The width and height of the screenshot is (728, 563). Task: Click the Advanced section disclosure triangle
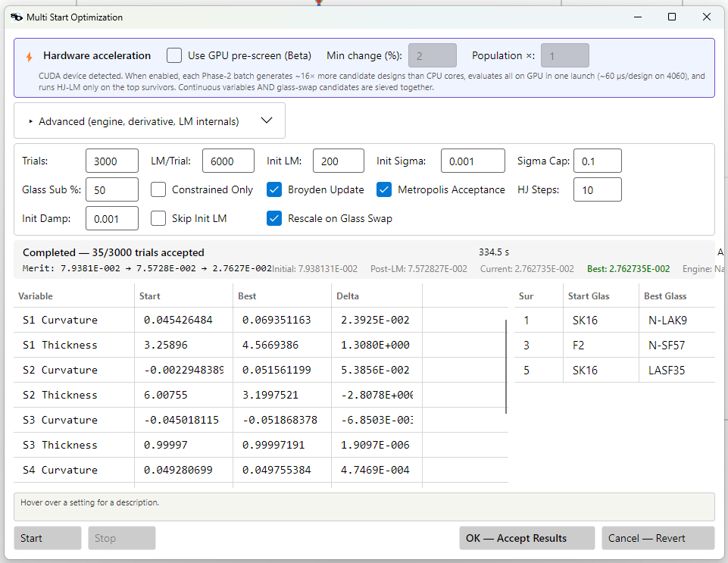[x=30, y=122]
